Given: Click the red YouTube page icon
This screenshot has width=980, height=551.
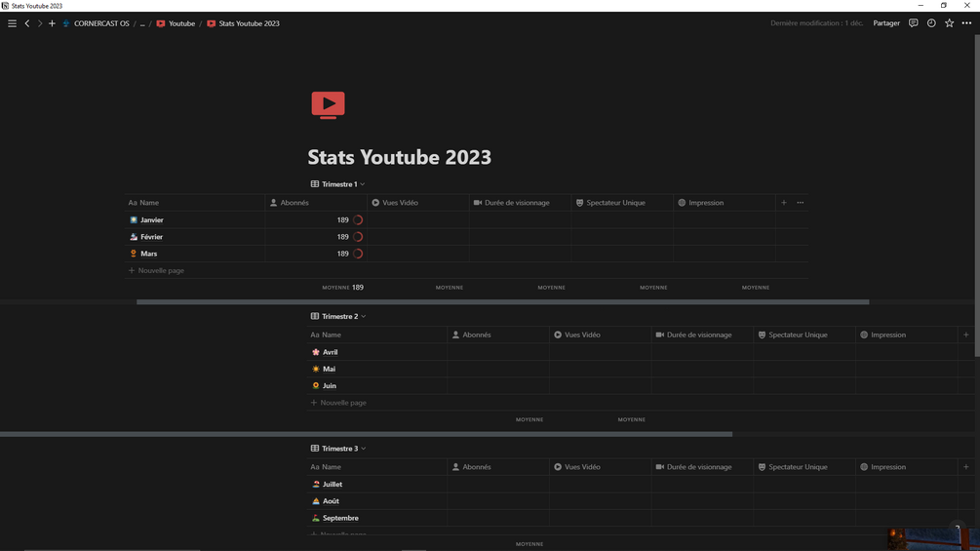Looking at the screenshot, I should coord(328,105).
